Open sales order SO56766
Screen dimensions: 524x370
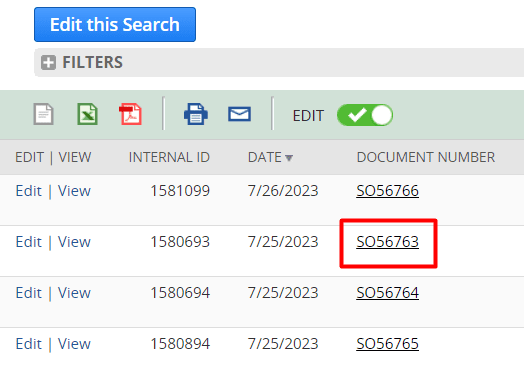click(x=387, y=191)
